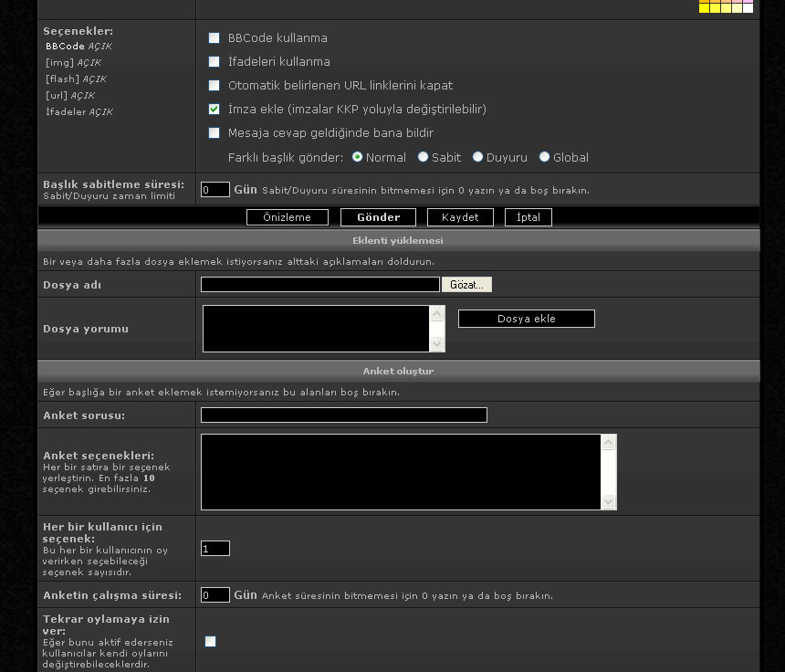
Task: Click the '[url] AÇIK' status text
Action: (70, 96)
